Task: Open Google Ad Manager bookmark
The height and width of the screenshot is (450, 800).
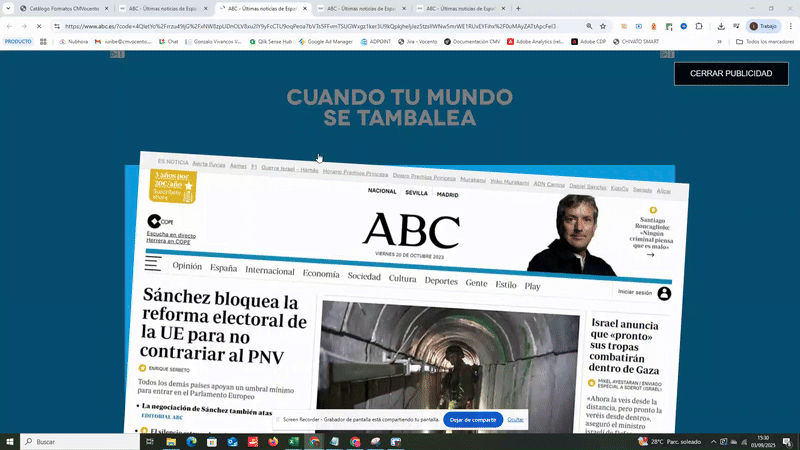Action: [x=326, y=41]
